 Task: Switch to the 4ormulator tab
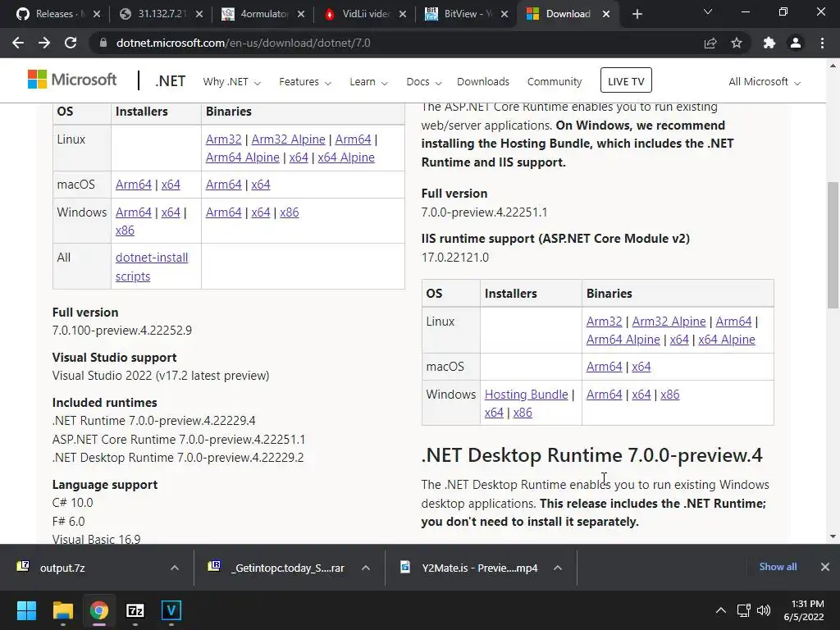(257, 14)
